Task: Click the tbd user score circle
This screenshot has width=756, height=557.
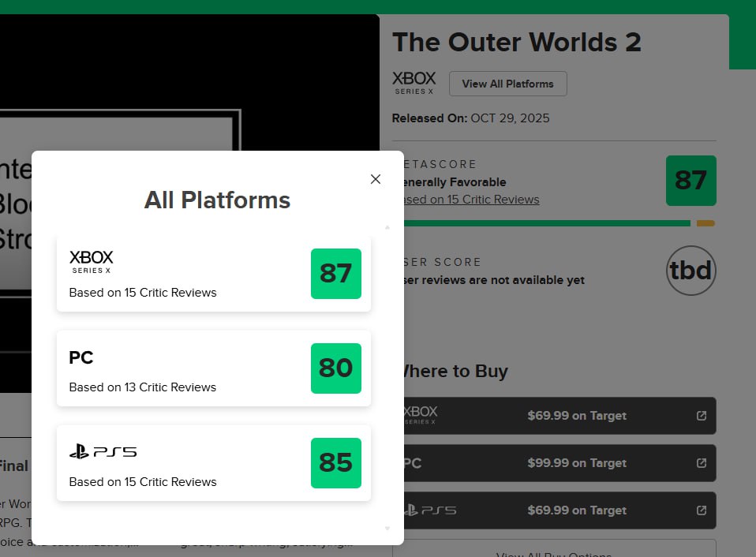Action: click(691, 271)
